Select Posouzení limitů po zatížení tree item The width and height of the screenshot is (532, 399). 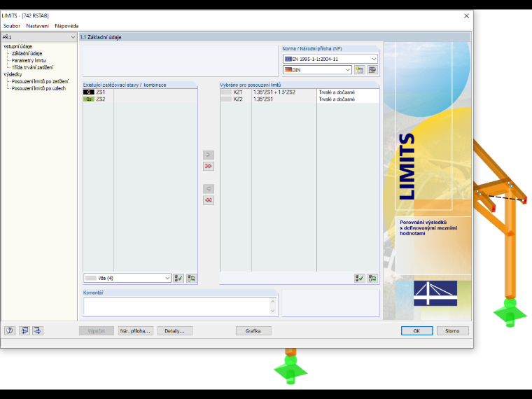click(40, 81)
